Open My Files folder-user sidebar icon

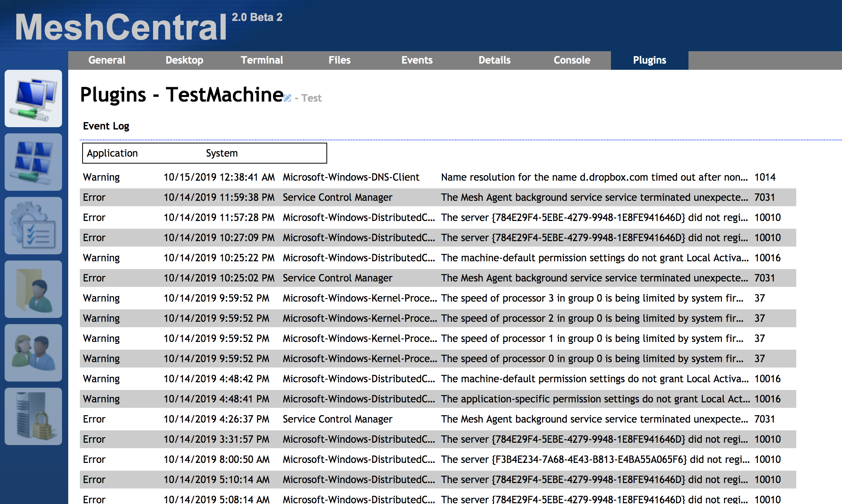point(33,289)
